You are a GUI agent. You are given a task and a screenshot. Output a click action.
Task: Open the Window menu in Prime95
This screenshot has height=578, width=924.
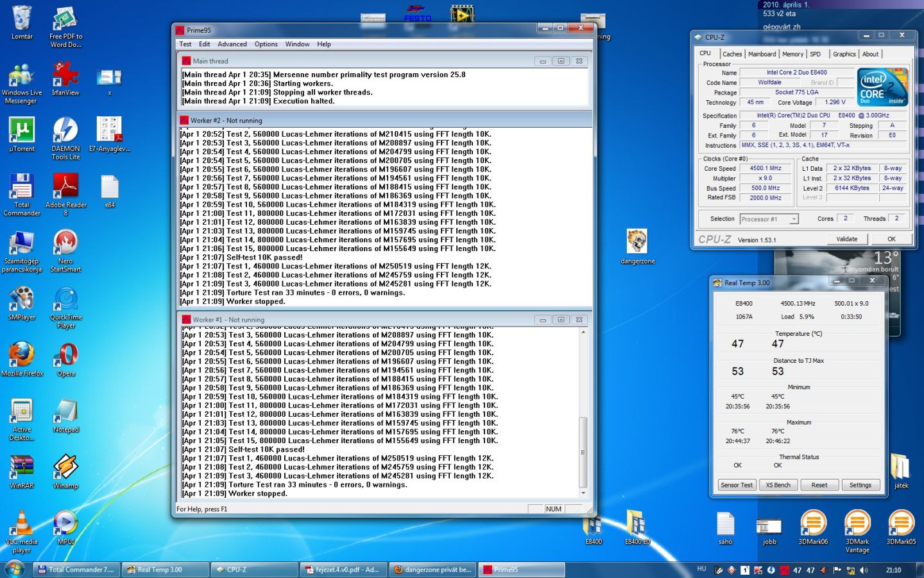click(x=298, y=44)
